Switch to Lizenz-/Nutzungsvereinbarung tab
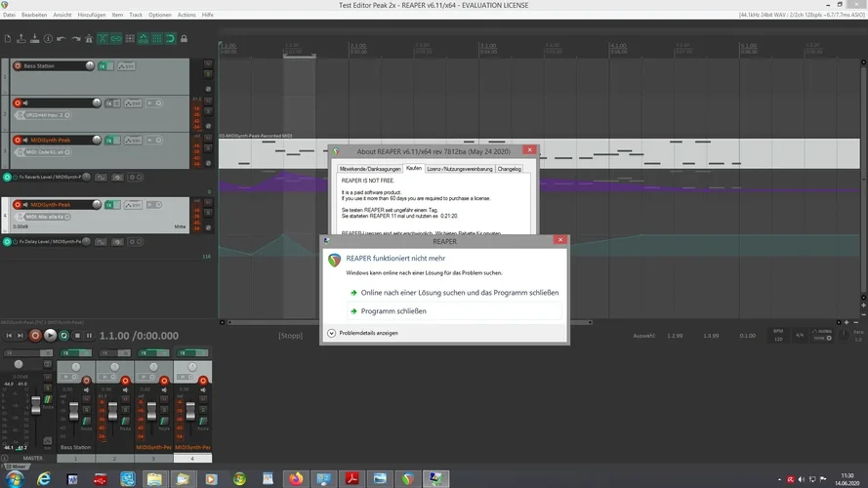Screen dimensions: 868x488 (460, 169)
